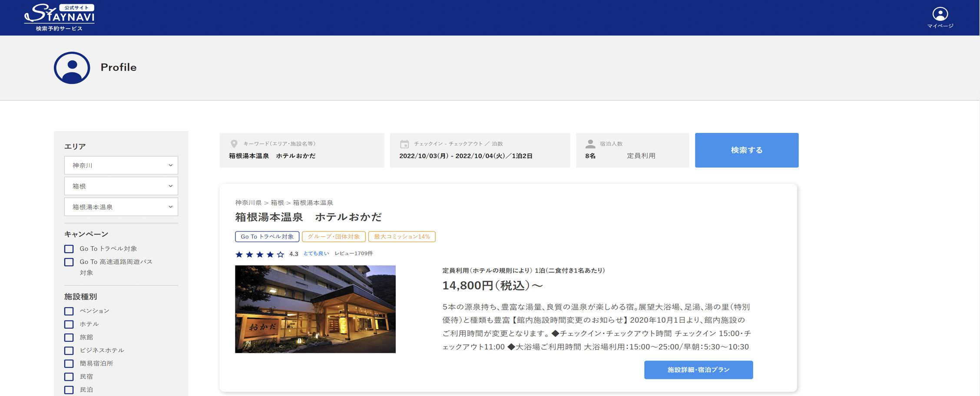Click the ホテルおかだ hotel photo
The width and height of the screenshot is (980, 396).
coord(315,309)
